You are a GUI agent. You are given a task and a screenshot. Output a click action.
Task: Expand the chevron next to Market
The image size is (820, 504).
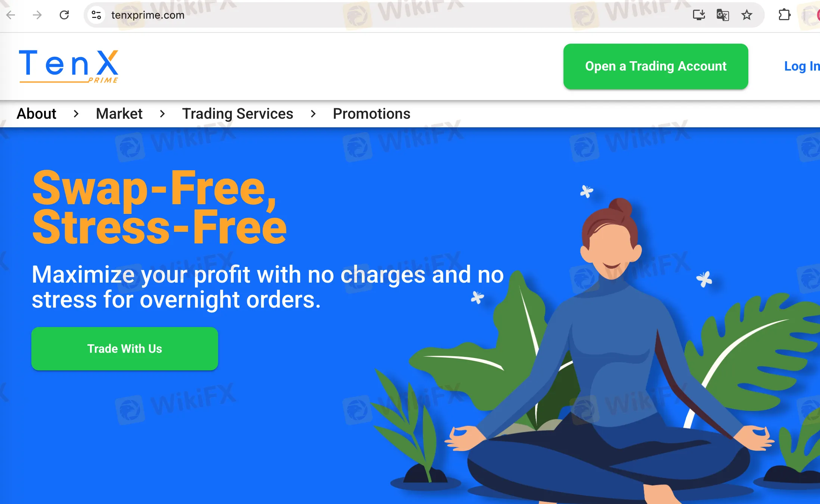(162, 113)
